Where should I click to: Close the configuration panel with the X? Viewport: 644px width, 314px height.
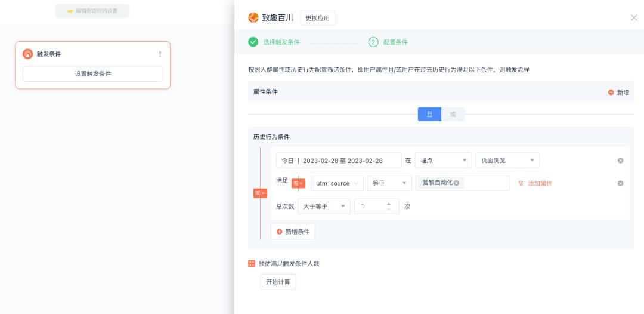click(x=634, y=18)
